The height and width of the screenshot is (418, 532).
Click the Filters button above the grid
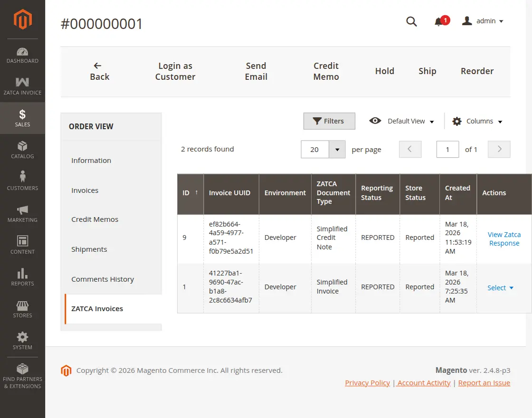(x=329, y=121)
